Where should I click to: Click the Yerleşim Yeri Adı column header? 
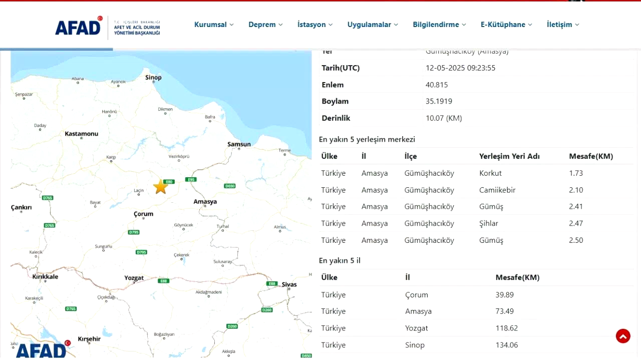click(509, 156)
